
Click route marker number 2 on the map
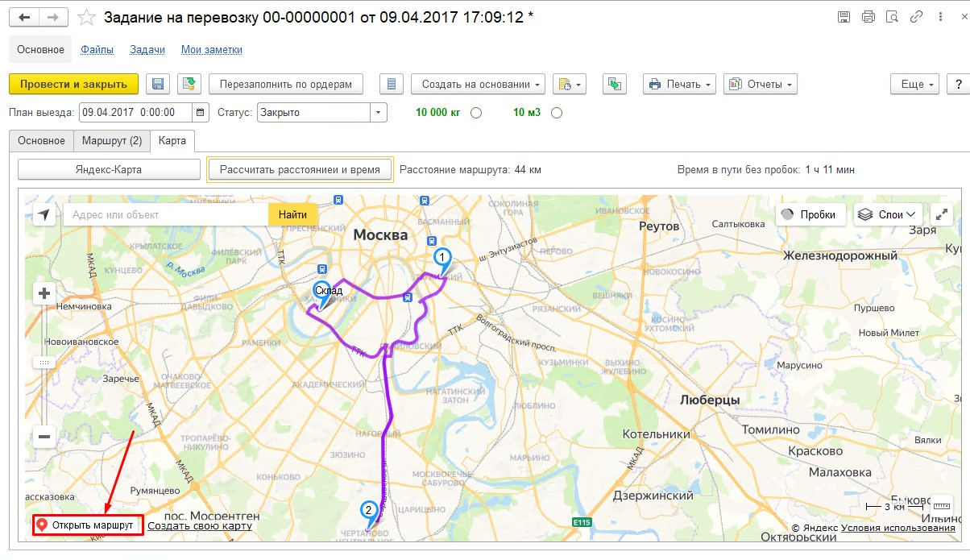369,512
